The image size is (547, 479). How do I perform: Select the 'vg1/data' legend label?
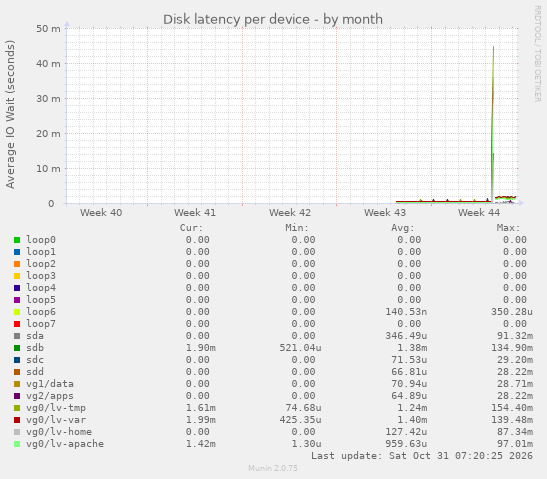(50, 384)
